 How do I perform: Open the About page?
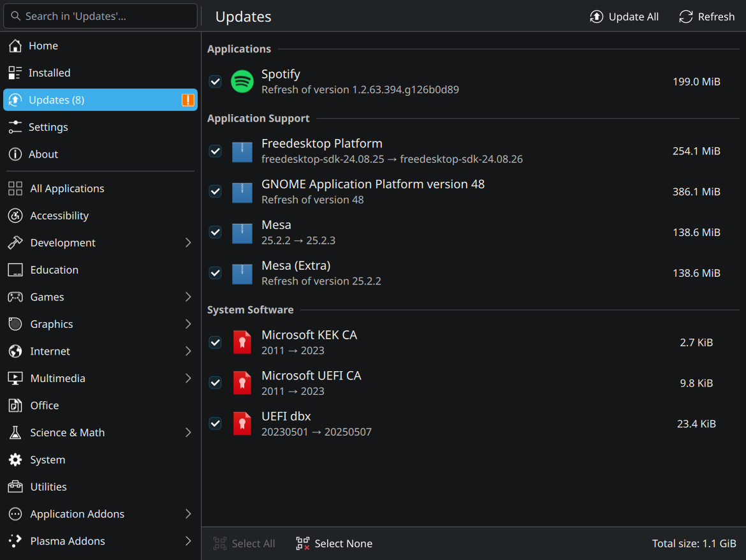coord(100,154)
